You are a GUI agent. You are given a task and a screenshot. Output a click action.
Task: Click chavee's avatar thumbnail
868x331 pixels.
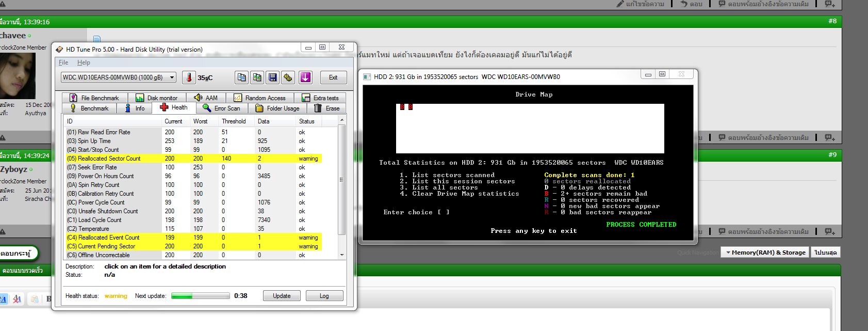18,75
